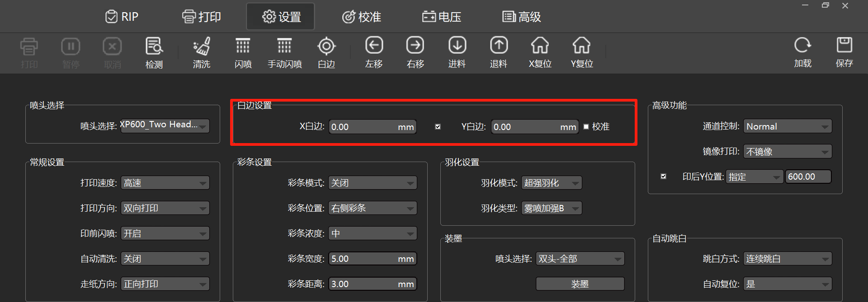Enable the 校准 checkbox

point(586,127)
